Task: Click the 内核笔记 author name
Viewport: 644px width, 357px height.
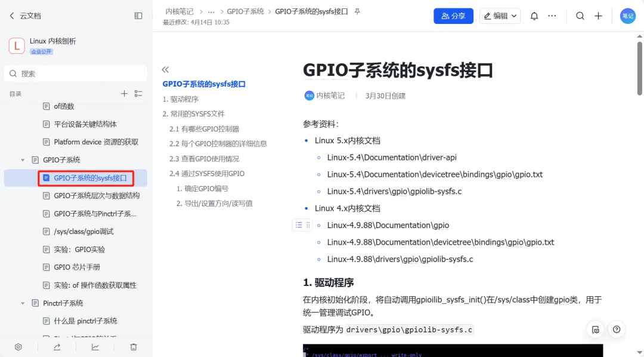Action: click(x=330, y=96)
